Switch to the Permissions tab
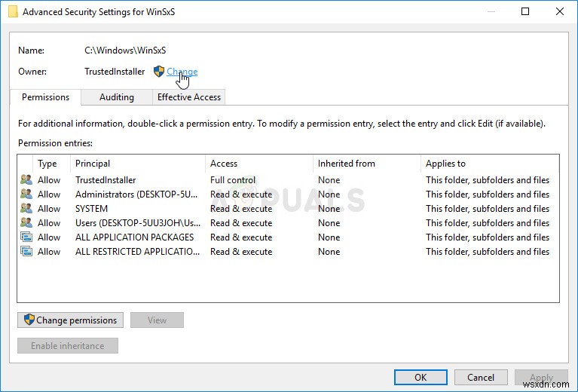Image resolution: width=578 pixels, height=392 pixels. tap(45, 97)
